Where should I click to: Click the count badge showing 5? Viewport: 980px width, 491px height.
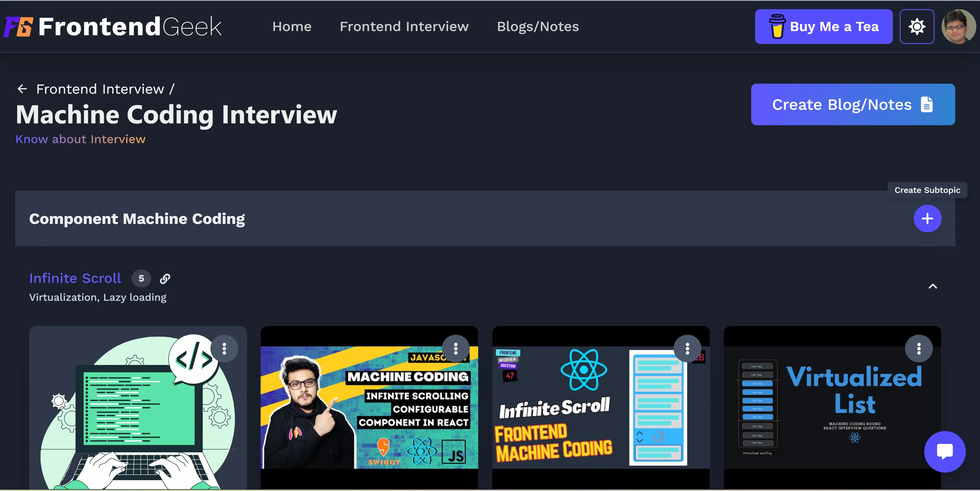(x=141, y=279)
